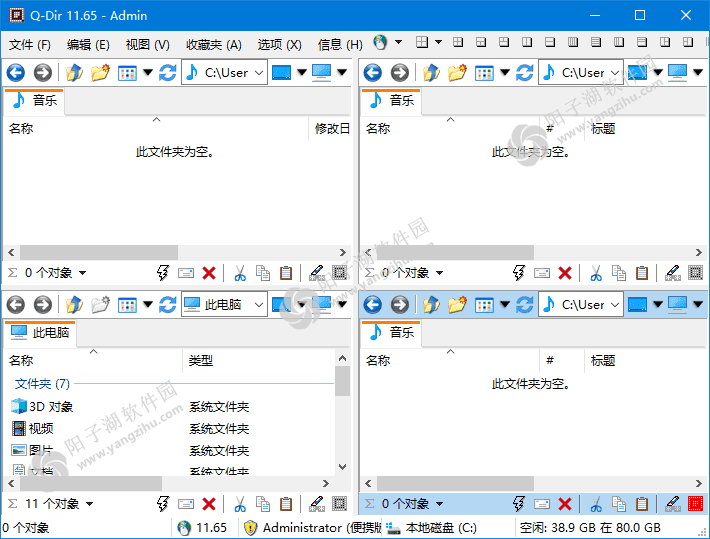The image size is (710, 539).
Task: Click delete red X in top-left pane
Action: pyautogui.click(x=209, y=273)
